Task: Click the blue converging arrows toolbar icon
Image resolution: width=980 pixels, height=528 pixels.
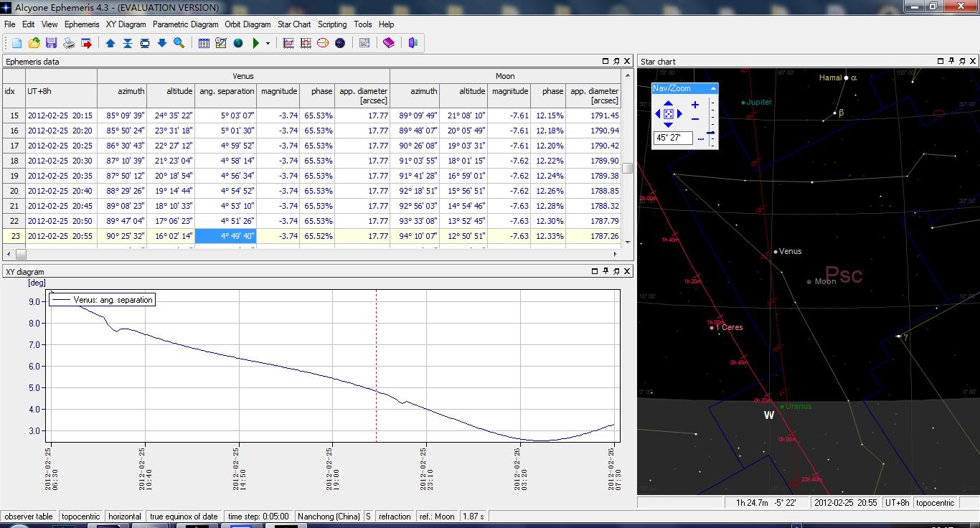Action: pyautogui.click(x=128, y=43)
